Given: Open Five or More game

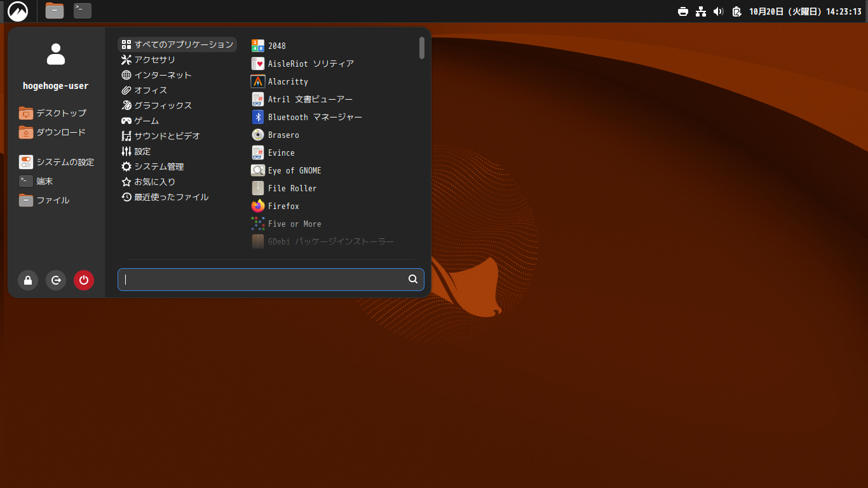Looking at the screenshot, I should click(287, 224).
